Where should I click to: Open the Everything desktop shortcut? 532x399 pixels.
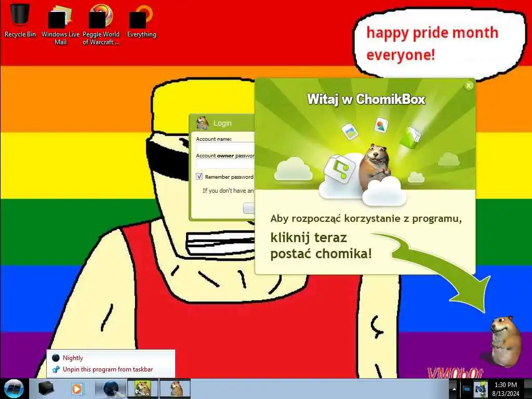(x=141, y=21)
